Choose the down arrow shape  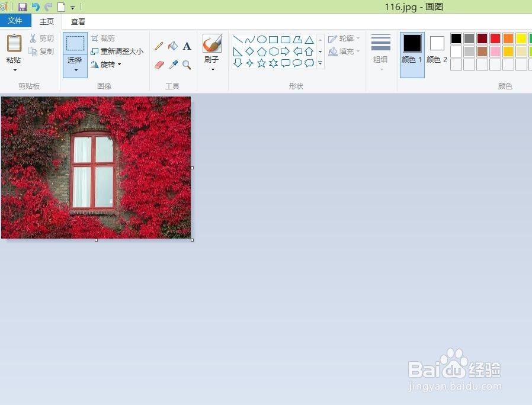tap(238, 63)
